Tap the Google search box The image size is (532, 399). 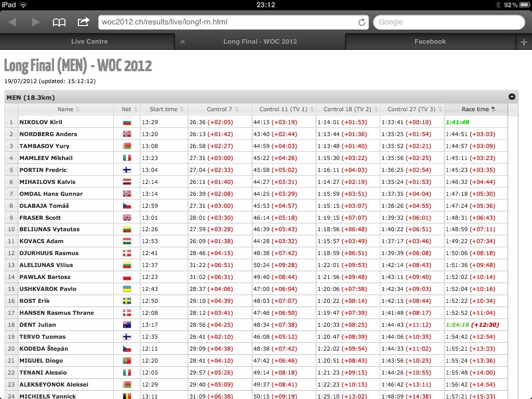(x=449, y=22)
